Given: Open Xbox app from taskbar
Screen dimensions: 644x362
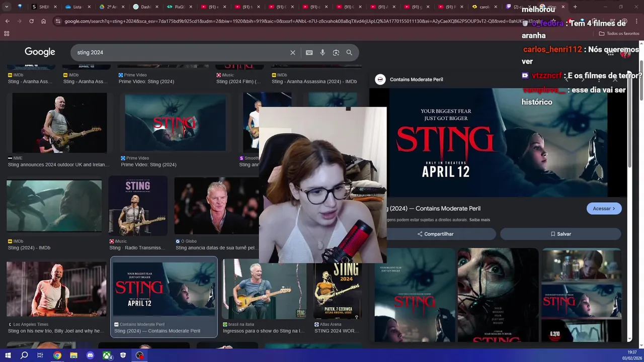Looking at the screenshot, I should (107, 355).
